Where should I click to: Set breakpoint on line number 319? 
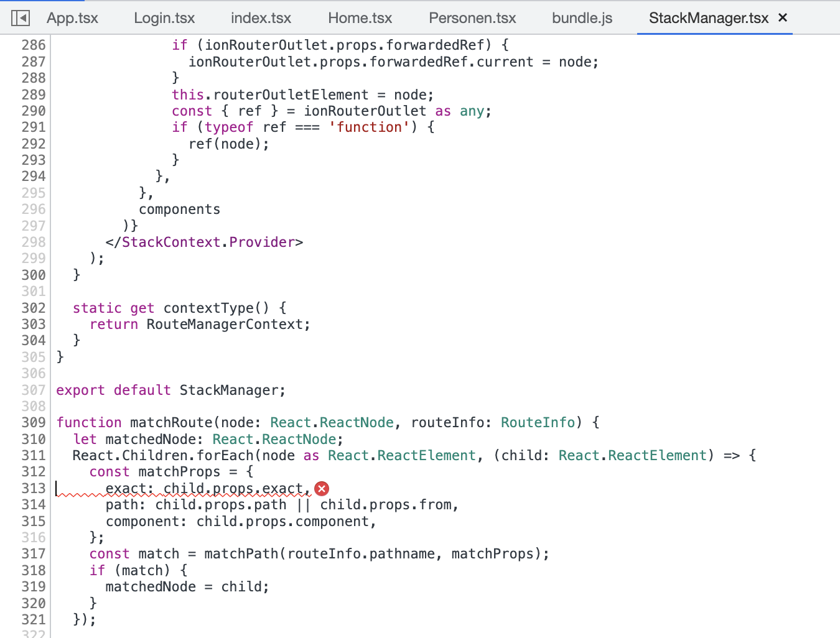[x=34, y=586]
